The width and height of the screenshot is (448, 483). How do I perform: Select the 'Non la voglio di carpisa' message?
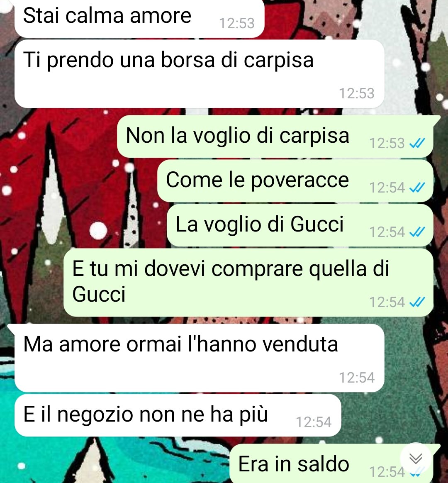coord(275,137)
